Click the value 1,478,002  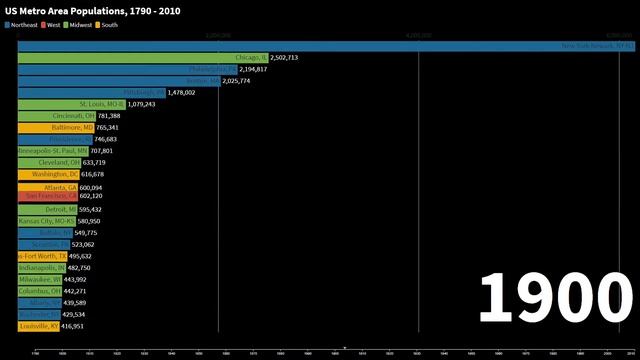182,93
